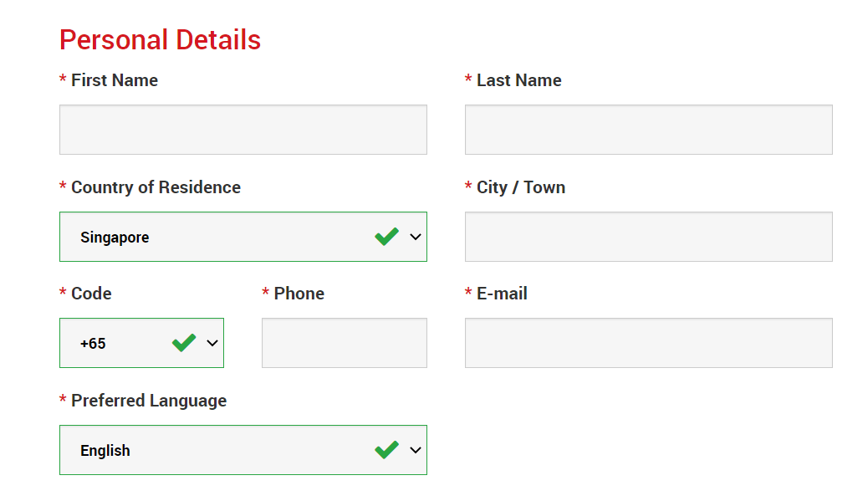Click the green checkmark in Preferred Language
Screen dimensions: 868x501
[386, 450]
